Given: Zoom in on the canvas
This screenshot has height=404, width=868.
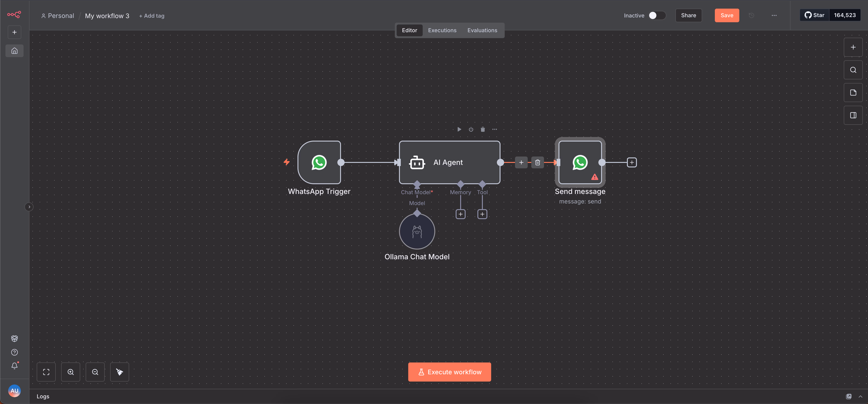Looking at the screenshot, I should [70, 372].
